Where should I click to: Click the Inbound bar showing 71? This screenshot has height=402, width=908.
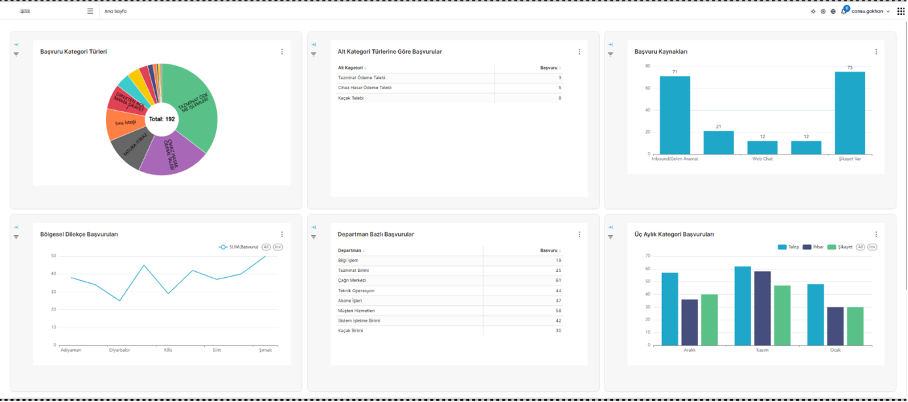pos(675,115)
